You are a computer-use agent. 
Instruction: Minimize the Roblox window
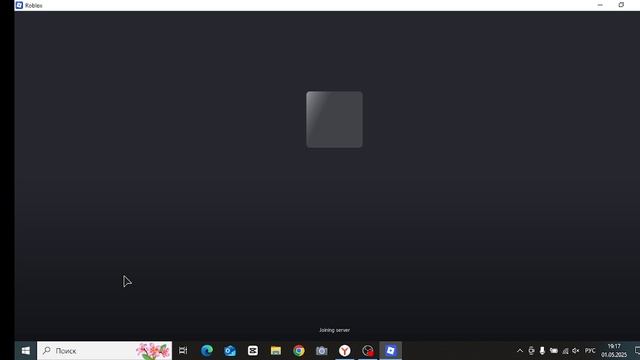pyautogui.click(x=600, y=5)
